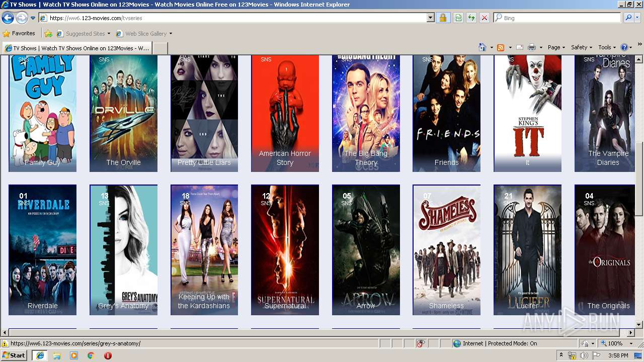Expand Web Slice Gallery dropdown arrow

pos(171,34)
